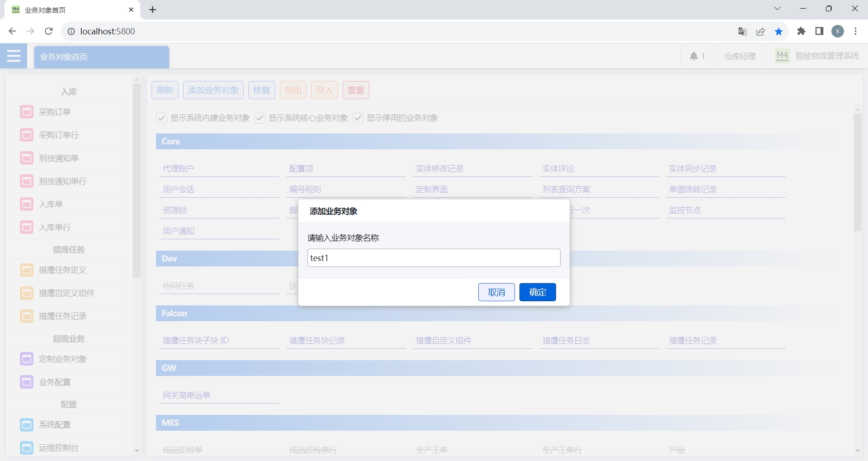Click the 到货通知单 sidebar icon
868x461 pixels.
(27, 158)
